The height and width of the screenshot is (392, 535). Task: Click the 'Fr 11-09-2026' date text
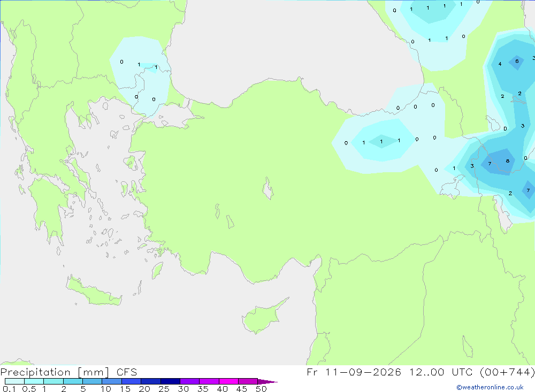tap(354, 372)
